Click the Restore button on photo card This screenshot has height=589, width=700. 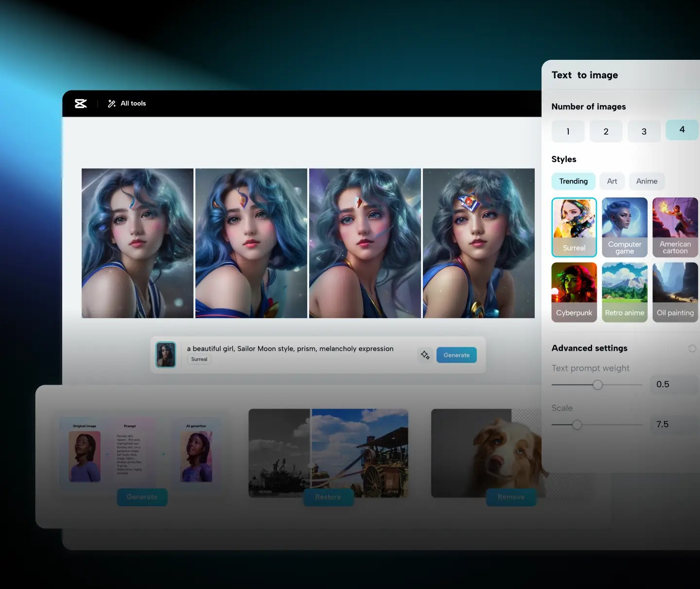pyautogui.click(x=328, y=497)
